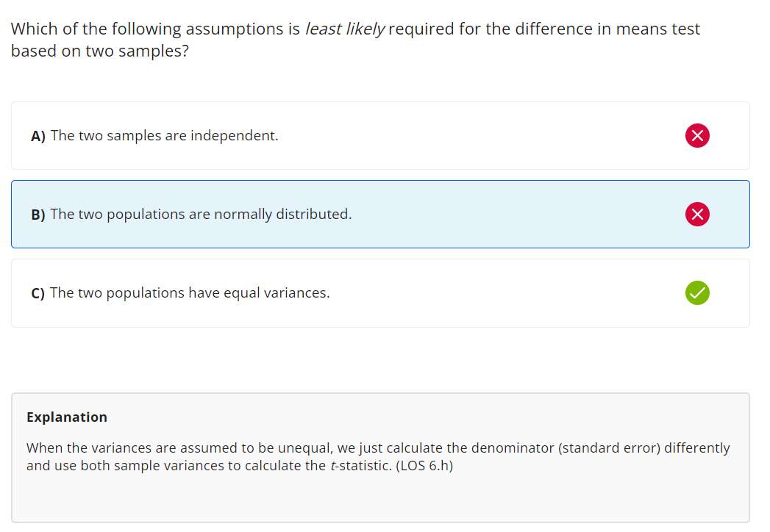
Task: Select answer A about independent samples
Action: click(x=164, y=136)
